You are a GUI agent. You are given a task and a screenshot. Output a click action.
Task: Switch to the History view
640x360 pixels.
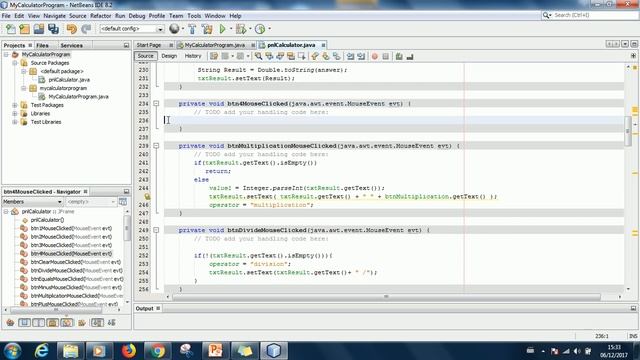(193, 56)
